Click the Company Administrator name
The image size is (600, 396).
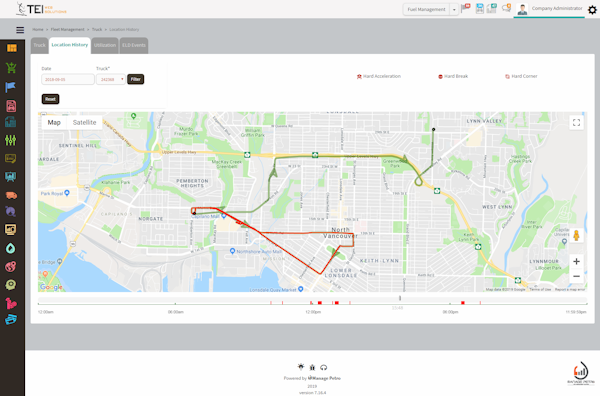click(x=557, y=8)
